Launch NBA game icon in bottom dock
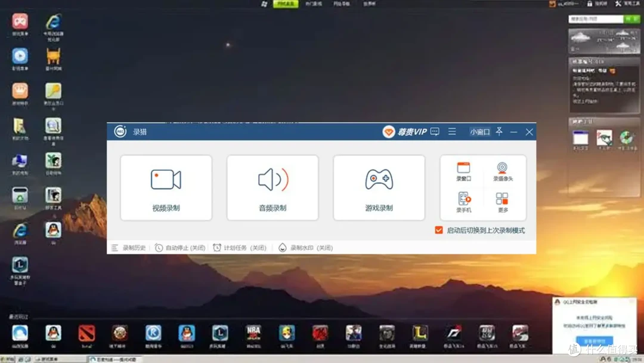The image size is (644, 363). tap(253, 333)
